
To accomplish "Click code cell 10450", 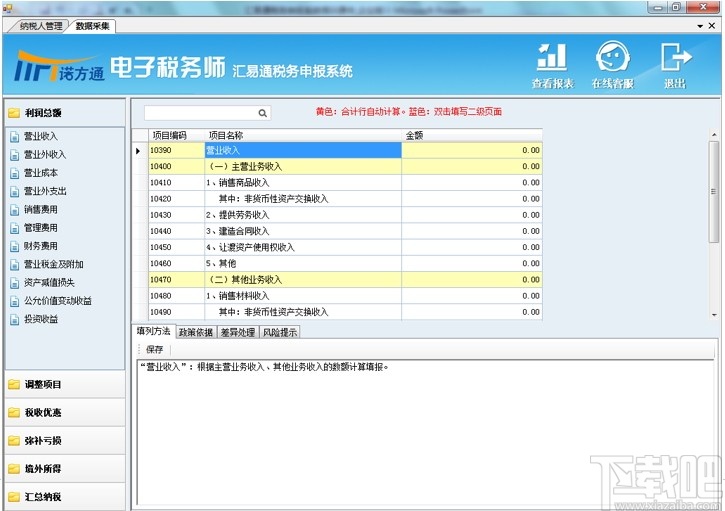I will point(177,247).
